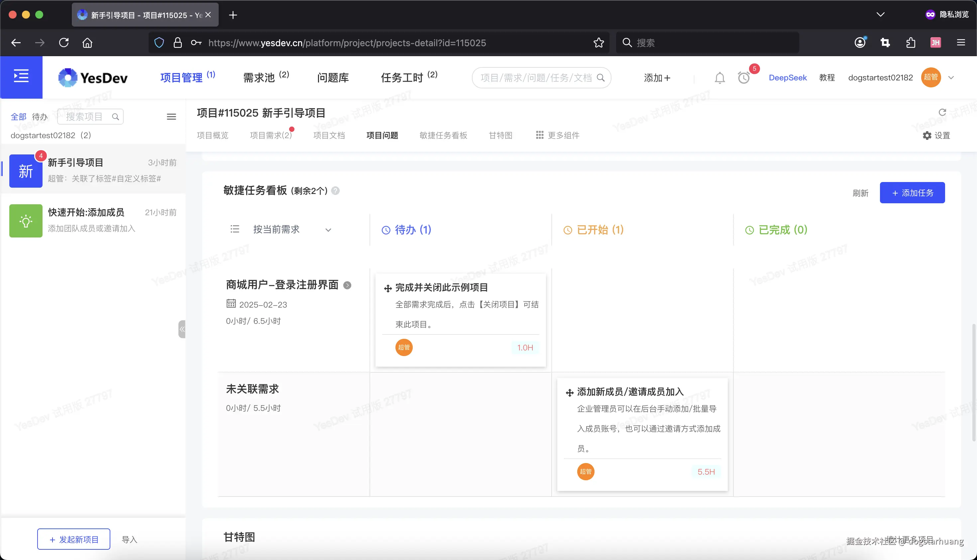Open the DeepSeek link
This screenshot has height=560, width=977.
coord(788,77)
